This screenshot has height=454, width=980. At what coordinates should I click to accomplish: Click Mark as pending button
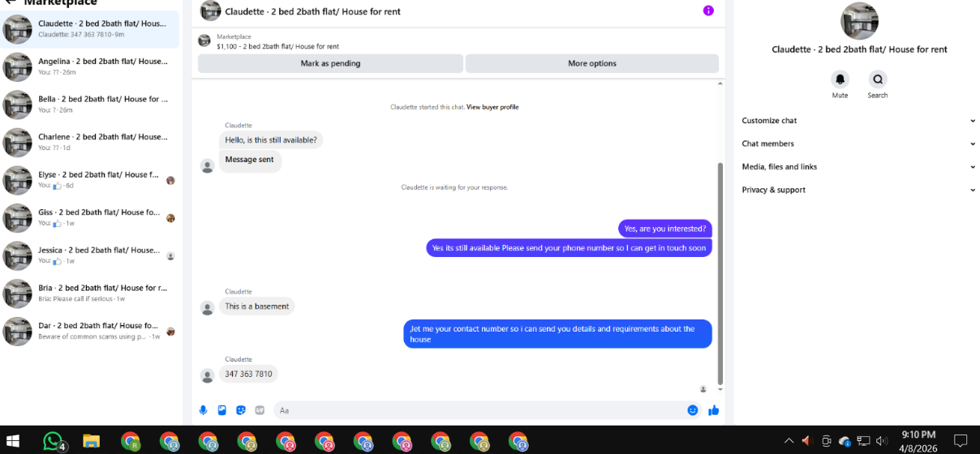click(330, 63)
